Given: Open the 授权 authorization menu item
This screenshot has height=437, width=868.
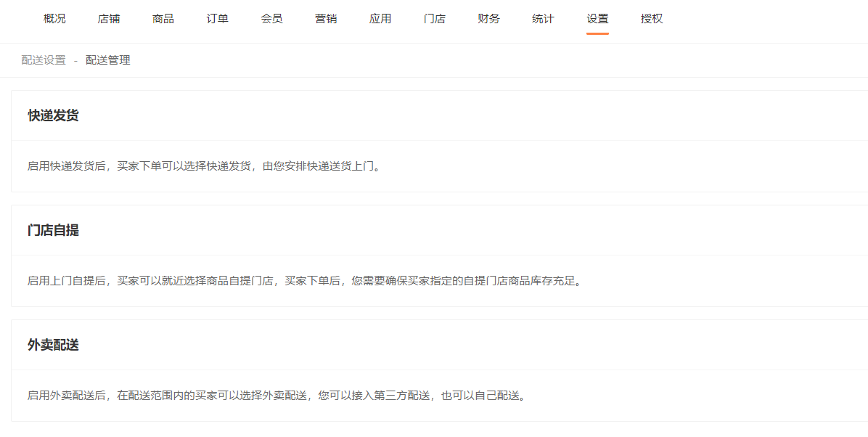Looking at the screenshot, I should [x=652, y=18].
